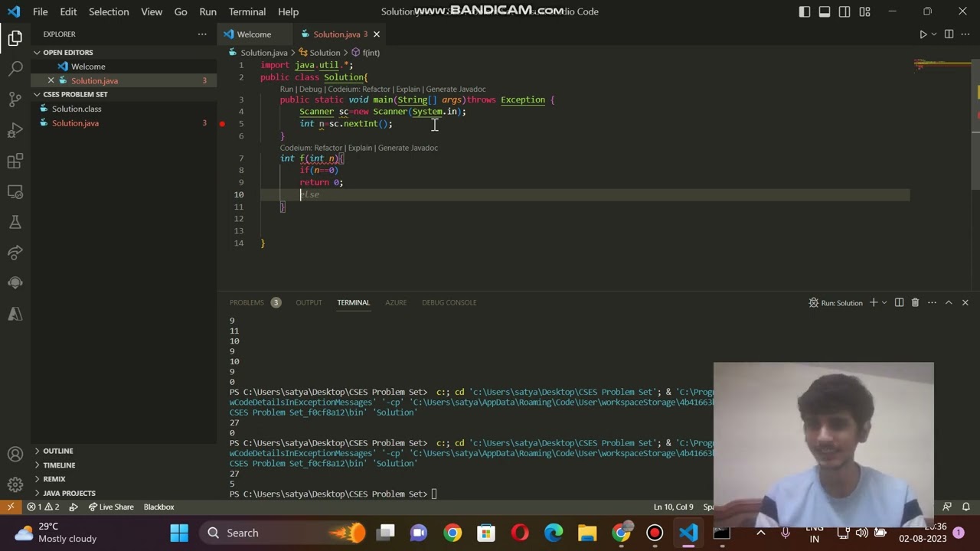Open editor More Actions ellipsis

(x=965, y=34)
